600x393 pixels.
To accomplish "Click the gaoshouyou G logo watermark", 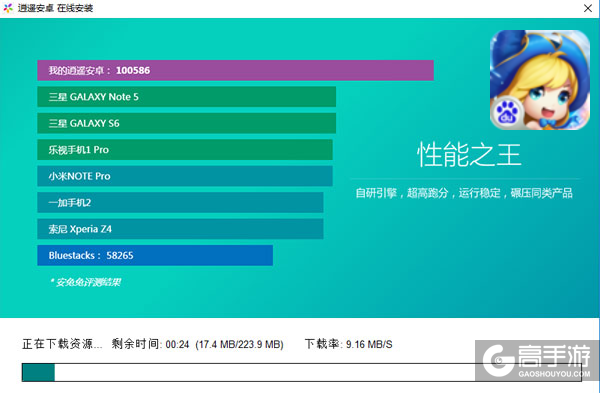I will 498,360.
